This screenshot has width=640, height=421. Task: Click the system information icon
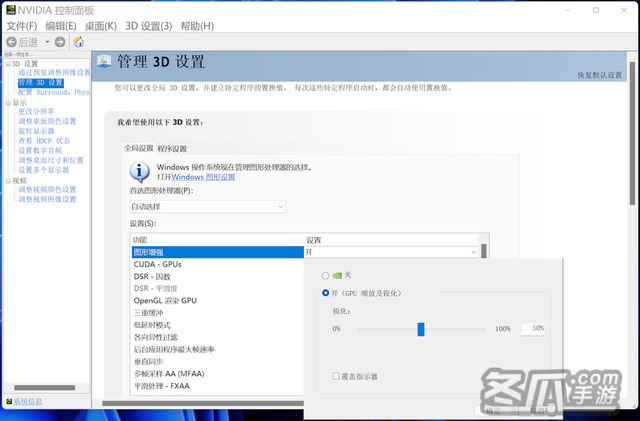(9, 401)
